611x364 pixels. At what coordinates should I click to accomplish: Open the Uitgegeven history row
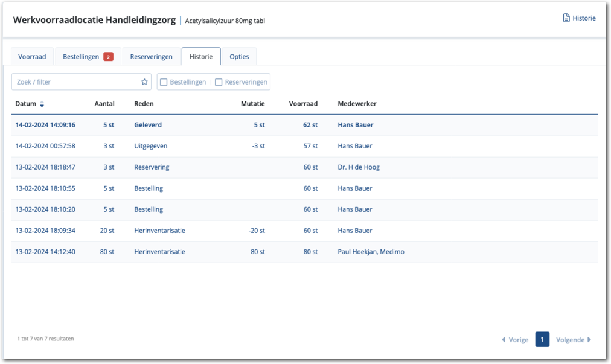point(150,146)
